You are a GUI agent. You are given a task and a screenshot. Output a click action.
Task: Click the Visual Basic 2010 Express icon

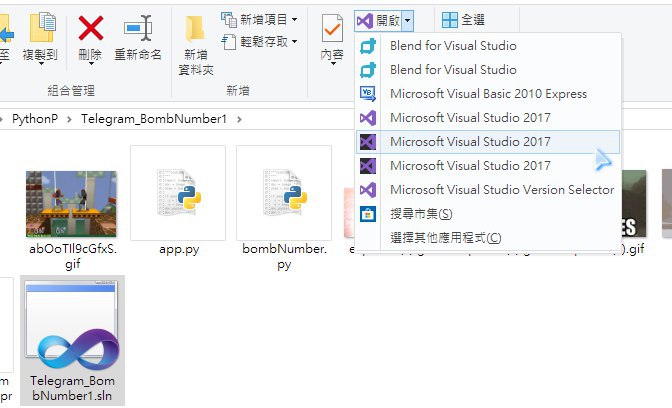pyautogui.click(x=368, y=93)
